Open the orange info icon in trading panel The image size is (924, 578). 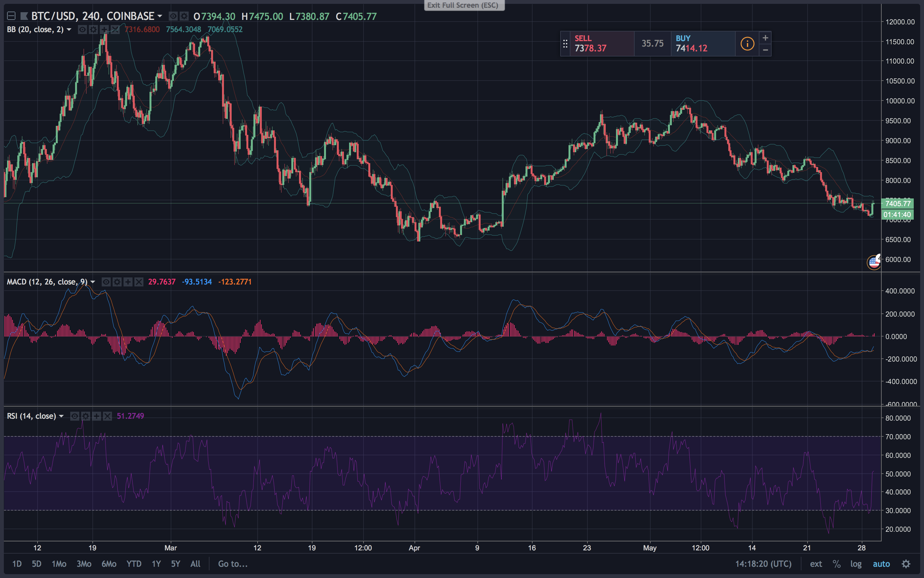click(x=747, y=44)
